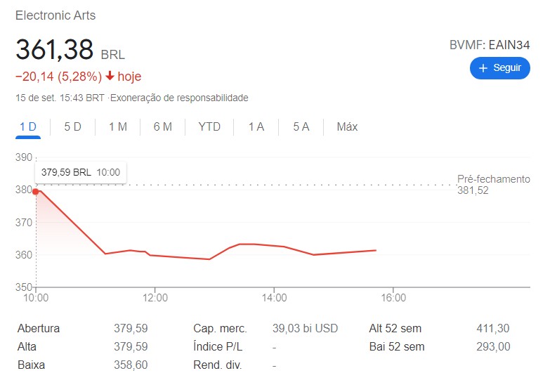Show the Máx time range
This screenshot has width=557, height=392.
347,127
